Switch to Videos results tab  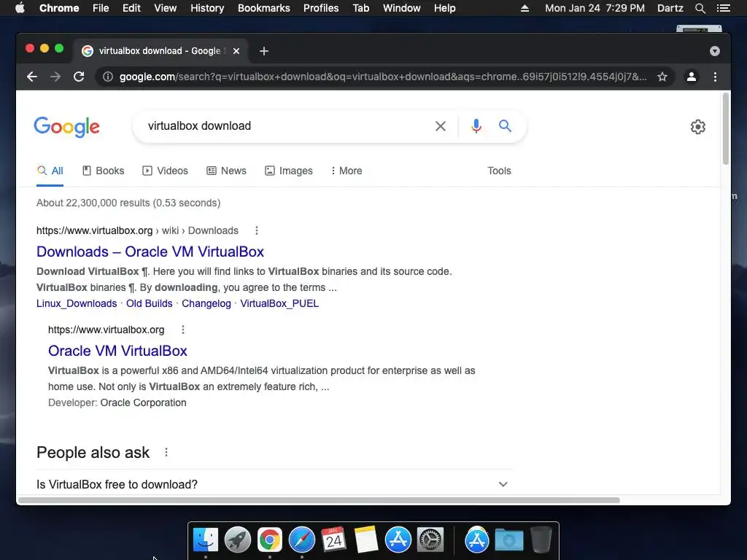click(x=166, y=171)
